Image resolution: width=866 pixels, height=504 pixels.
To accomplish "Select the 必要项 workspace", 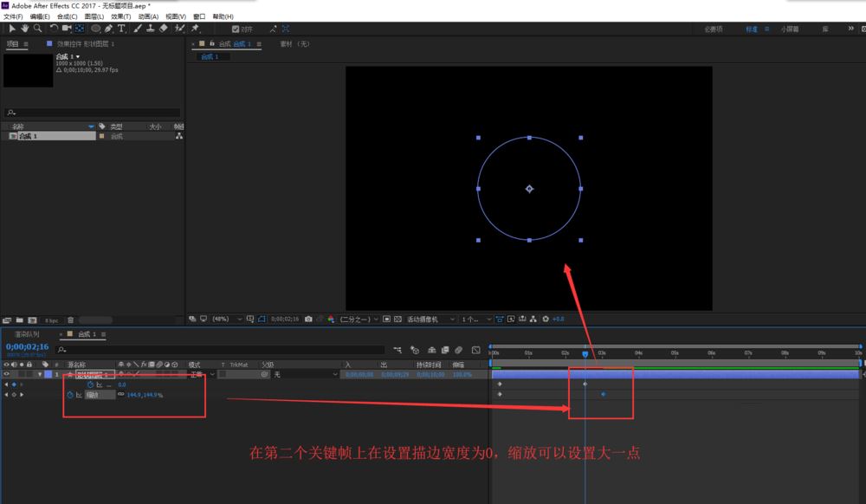I will click(713, 29).
